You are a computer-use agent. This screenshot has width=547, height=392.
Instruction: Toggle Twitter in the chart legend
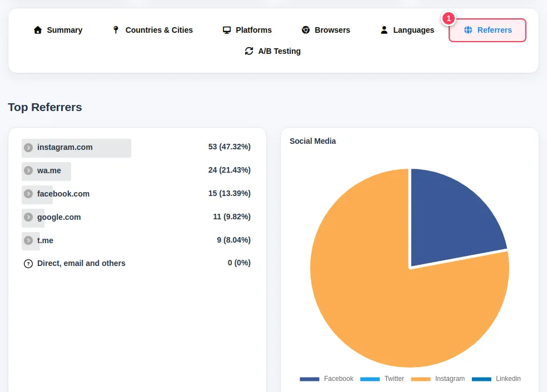coord(382,379)
